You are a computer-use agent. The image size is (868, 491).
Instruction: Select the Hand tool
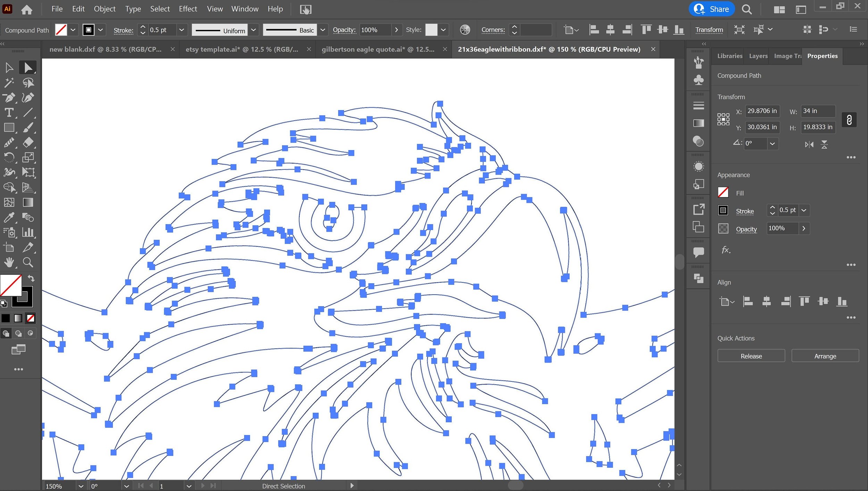(9, 262)
